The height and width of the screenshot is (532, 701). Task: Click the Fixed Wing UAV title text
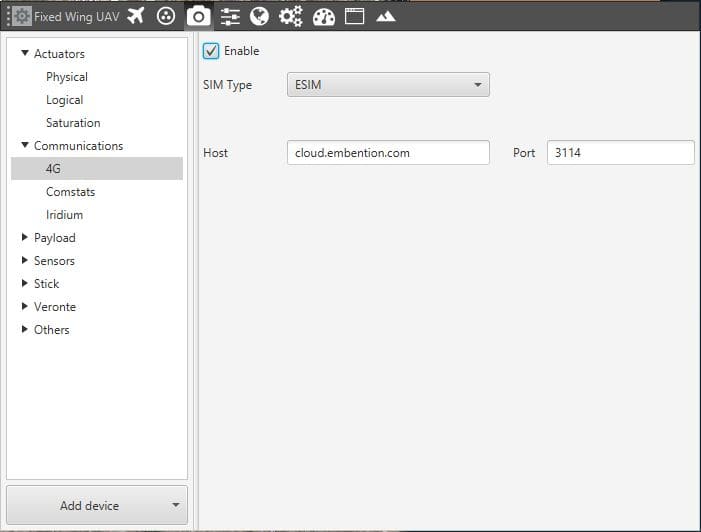click(x=77, y=17)
